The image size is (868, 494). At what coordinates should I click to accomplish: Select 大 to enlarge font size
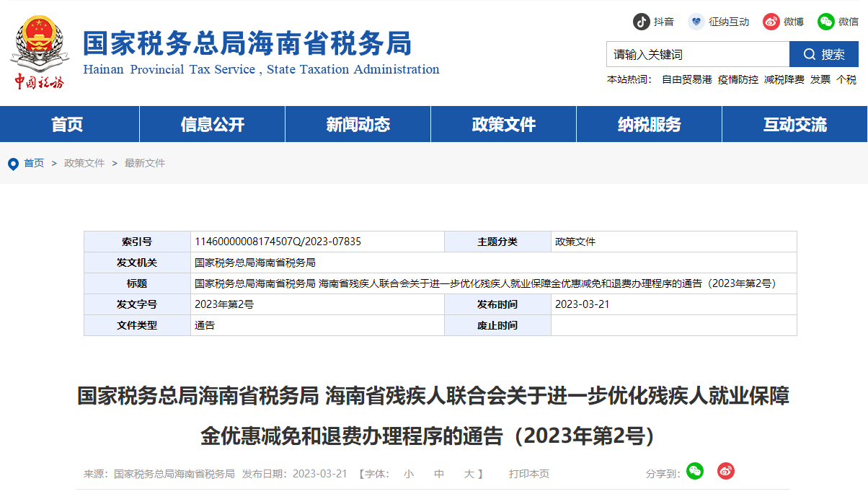pyautogui.click(x=469, y=474)
